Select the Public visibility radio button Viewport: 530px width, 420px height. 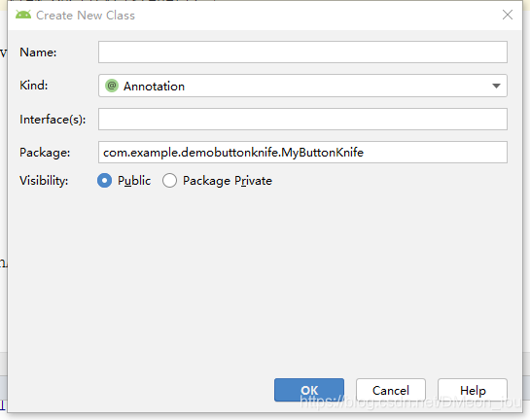104,181
